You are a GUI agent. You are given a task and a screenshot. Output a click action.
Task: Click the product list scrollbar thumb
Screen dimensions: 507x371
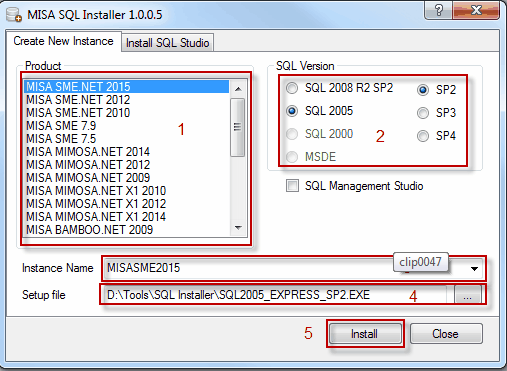point(238,127)
